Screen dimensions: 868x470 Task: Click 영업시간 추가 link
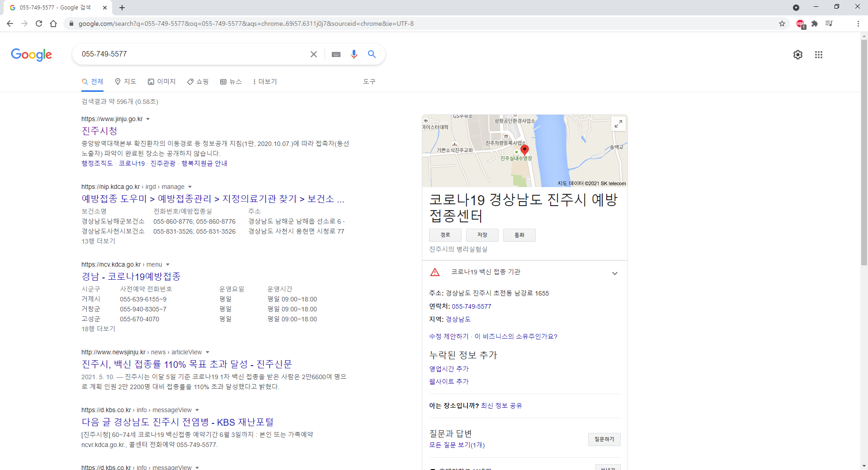click(x=449, y=369)
